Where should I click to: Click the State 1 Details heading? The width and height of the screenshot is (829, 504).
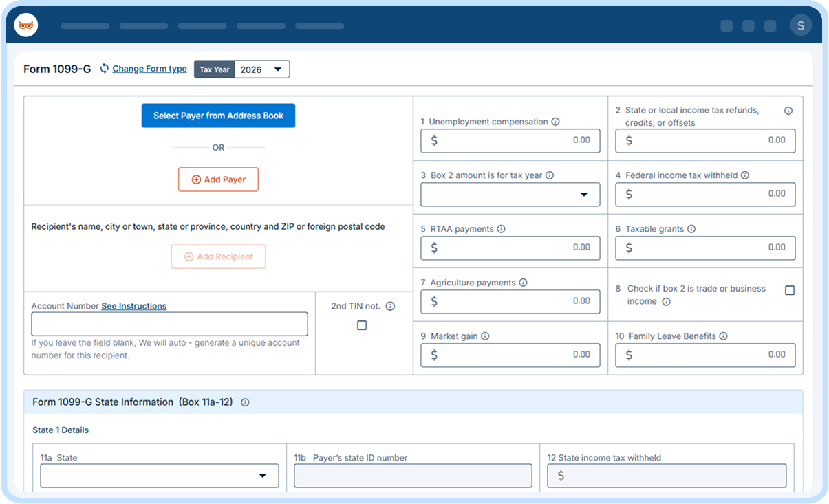(x=61, y=430)
